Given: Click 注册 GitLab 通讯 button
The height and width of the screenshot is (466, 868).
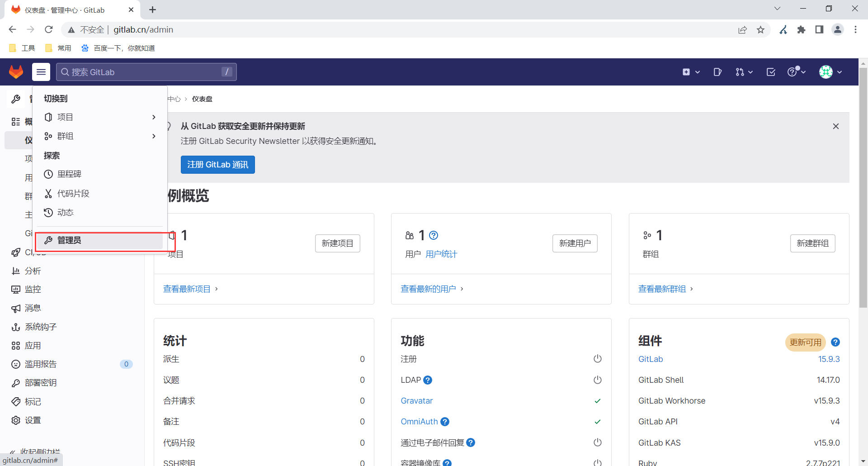Looking at the screenshot, I should coord(218,165).
